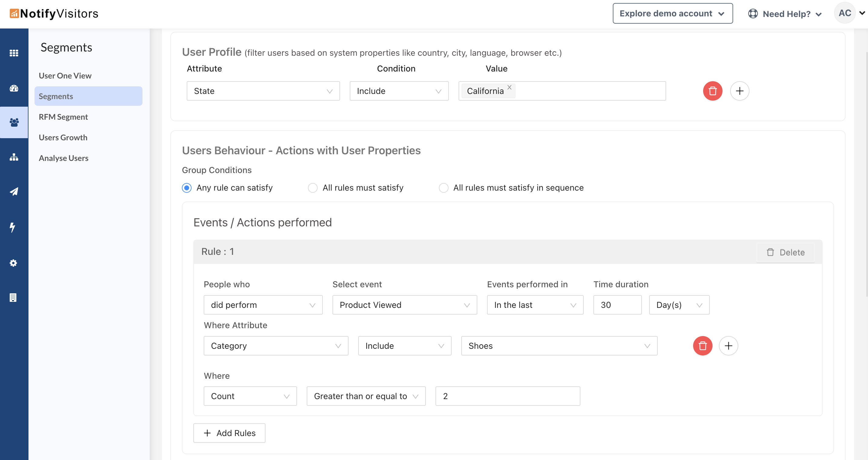Expand the Product Viewed event dropdown
This screenshot has width=868, height=460.
pos(404,305)
